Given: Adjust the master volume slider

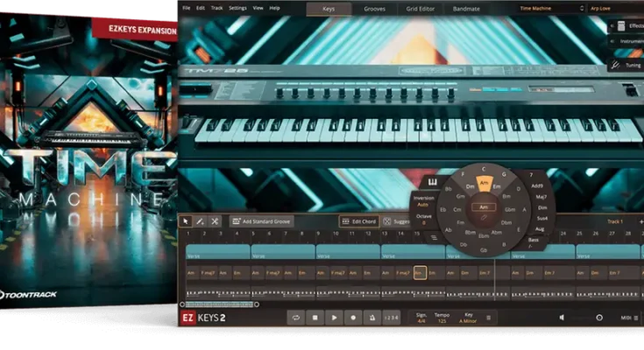Looking at the screenshot, I should coord(598,317).
